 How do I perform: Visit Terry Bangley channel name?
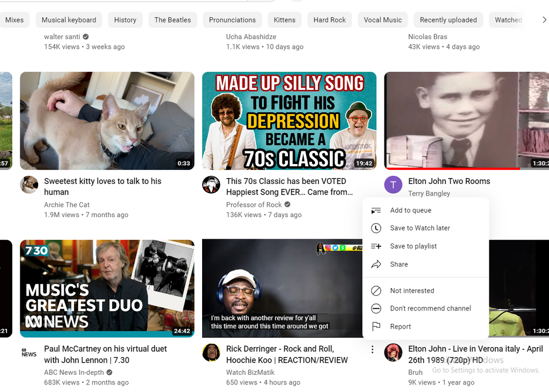click(x=429, y=194)
